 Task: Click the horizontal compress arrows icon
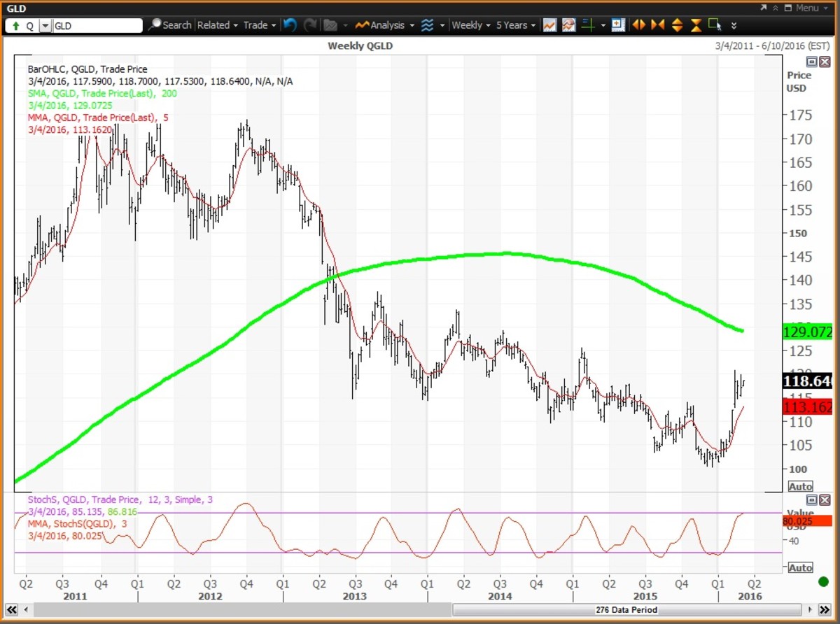coord(657,25)
